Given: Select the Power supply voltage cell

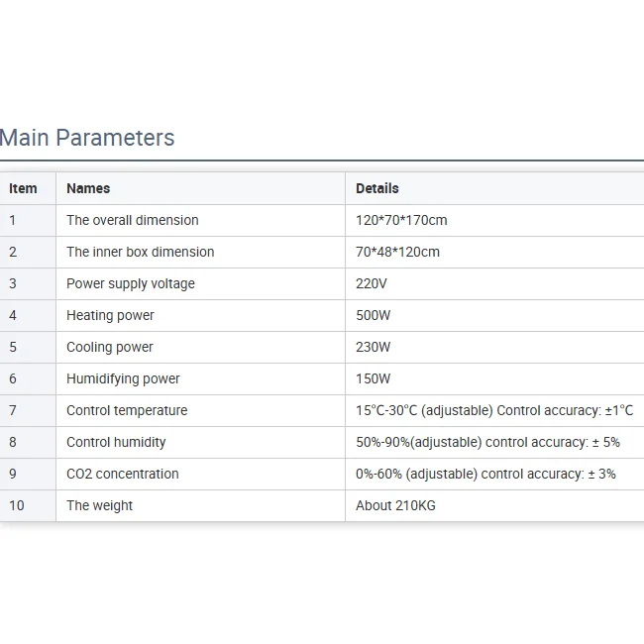Looking at the screenshot, I should click(131, 283).
